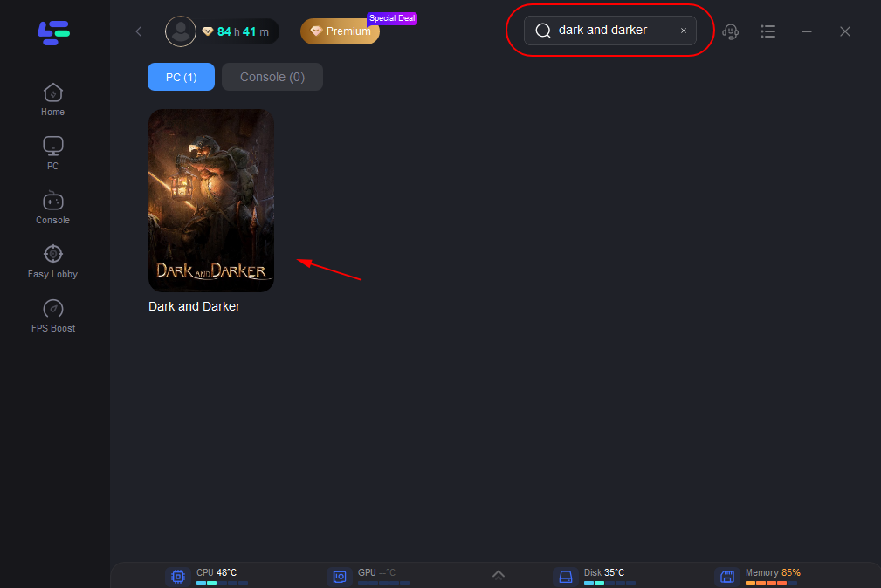Screen dimensions: 881x588
Task: Click the Disk usage bar
Action: [609, 583]
